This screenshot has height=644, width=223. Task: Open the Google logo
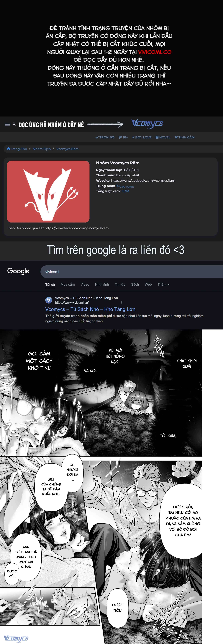18,271
